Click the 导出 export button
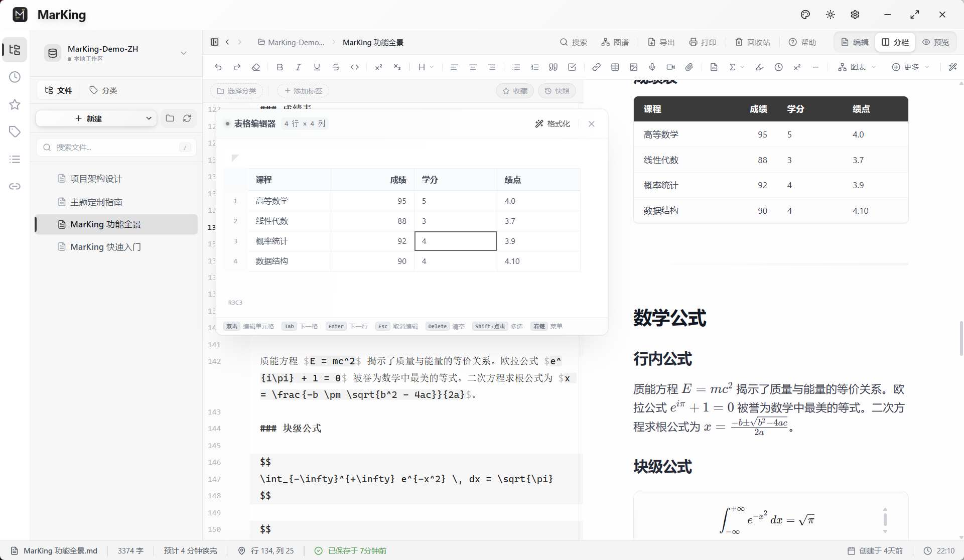Viewport: 964px width, 560px height. [661, 42]
